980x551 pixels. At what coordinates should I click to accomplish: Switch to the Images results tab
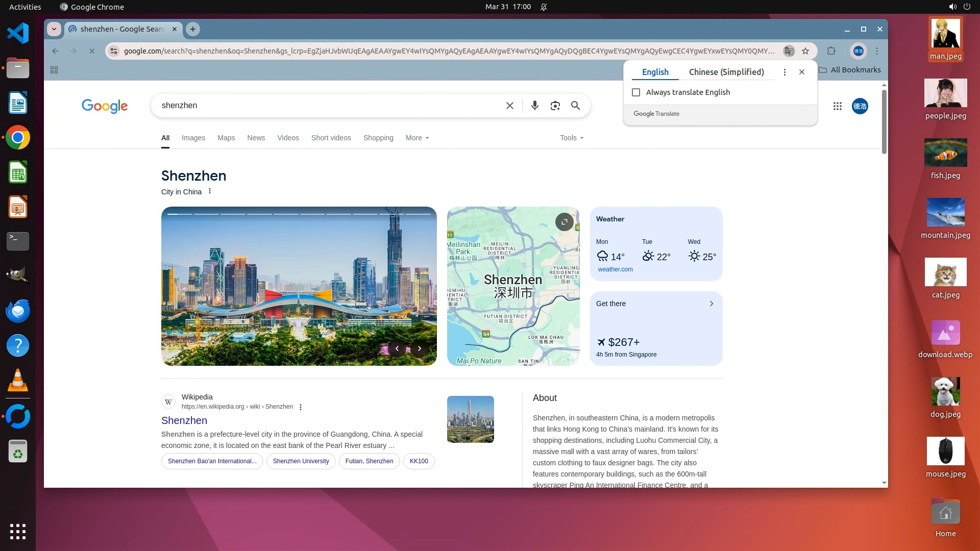click(x=193, y=138)
